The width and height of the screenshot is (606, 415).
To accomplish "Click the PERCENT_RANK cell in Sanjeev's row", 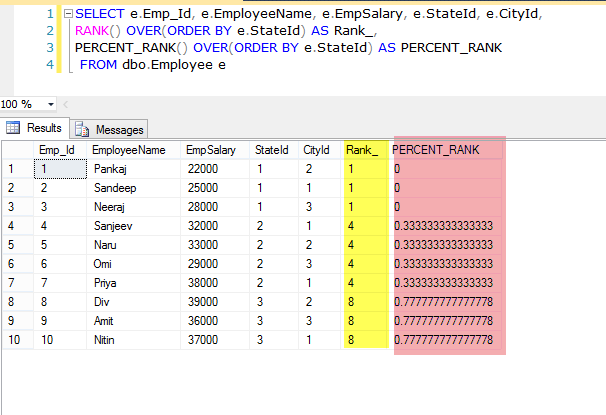I will 445,226.
